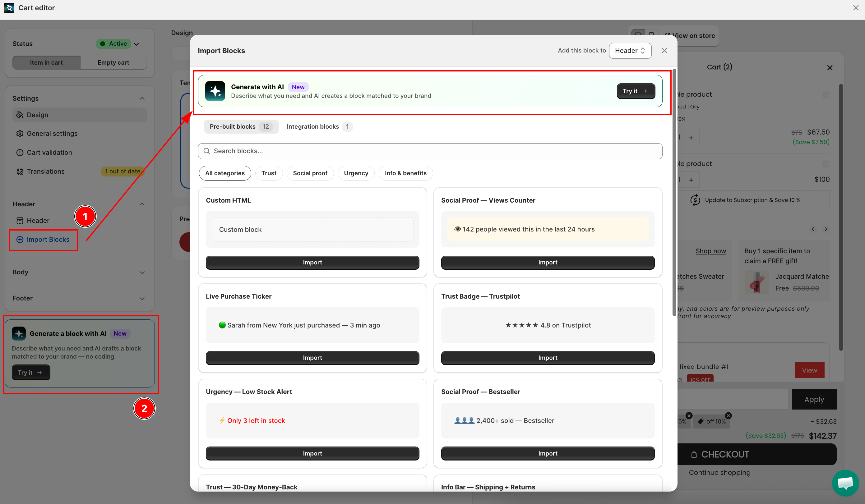
Task: Click the lock icon on Checkout button
Action: pyautogui.click(x=694, y=454)
